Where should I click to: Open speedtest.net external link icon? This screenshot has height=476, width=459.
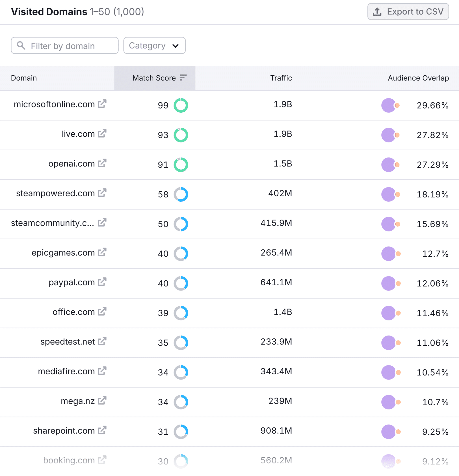[102, 341]
